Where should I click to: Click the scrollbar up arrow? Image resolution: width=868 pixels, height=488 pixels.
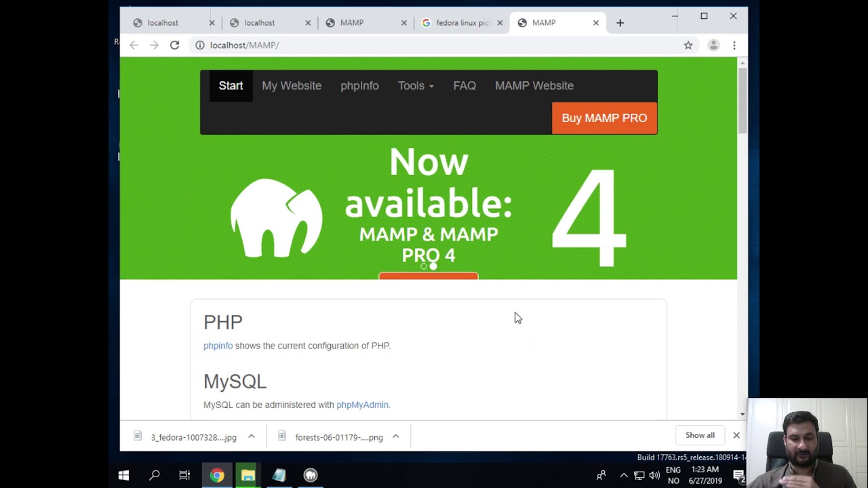(x=743, y=62)
